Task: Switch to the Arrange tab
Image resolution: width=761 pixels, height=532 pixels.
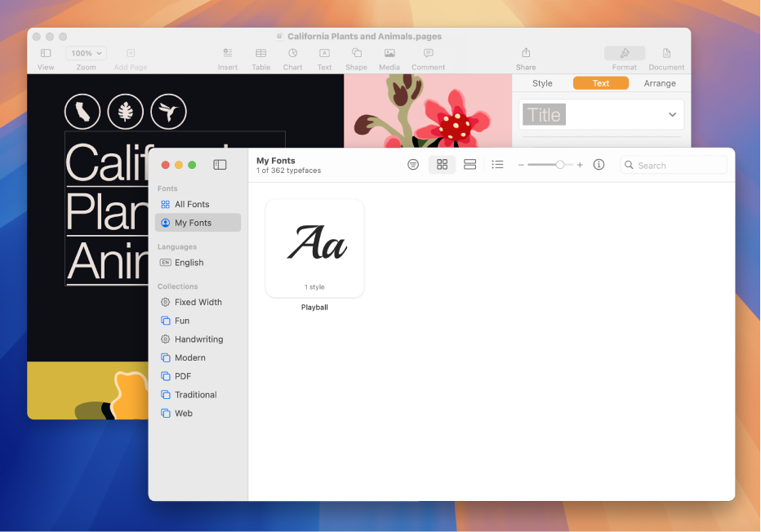Action: click(659, 83)
